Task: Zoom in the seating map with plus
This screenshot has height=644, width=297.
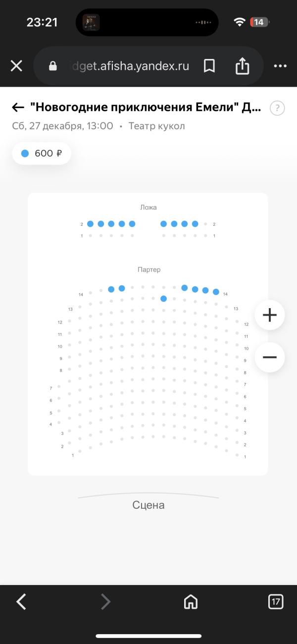Action: coord(270,315)
